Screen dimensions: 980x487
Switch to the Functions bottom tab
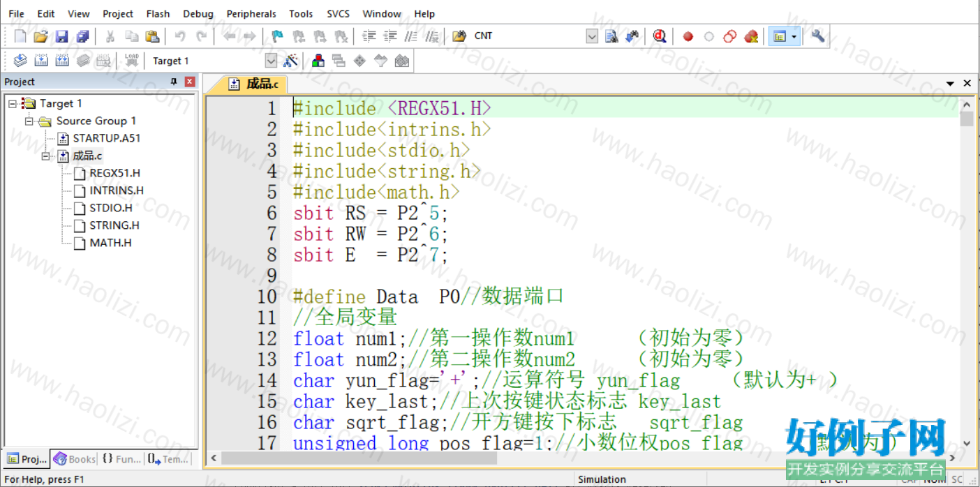121,459
